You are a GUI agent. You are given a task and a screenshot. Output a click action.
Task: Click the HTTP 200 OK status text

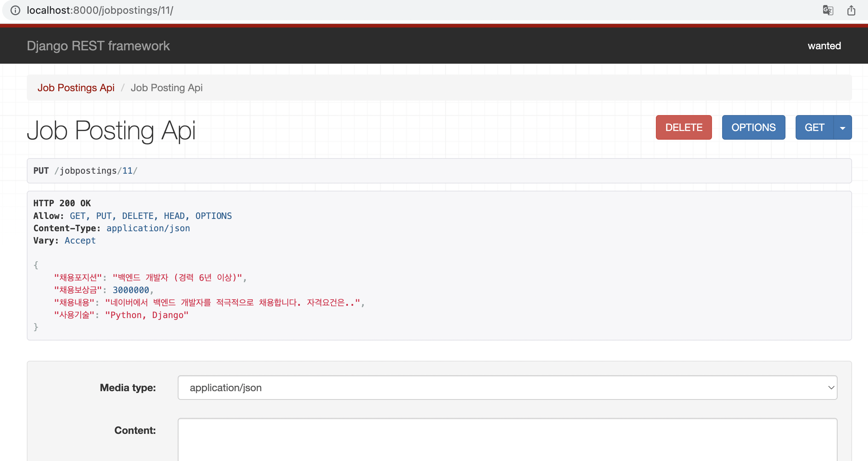pos(62,203)
